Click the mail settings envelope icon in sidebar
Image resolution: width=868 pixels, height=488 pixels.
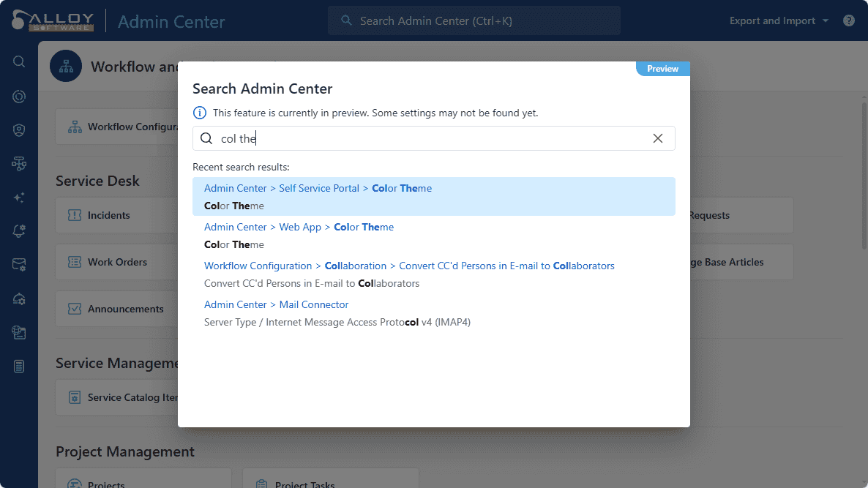click(x=19, y=265)
